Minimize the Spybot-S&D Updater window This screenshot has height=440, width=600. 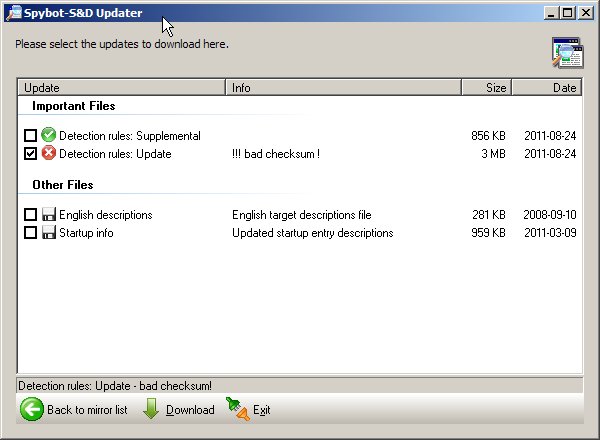(x=551, y=13)
